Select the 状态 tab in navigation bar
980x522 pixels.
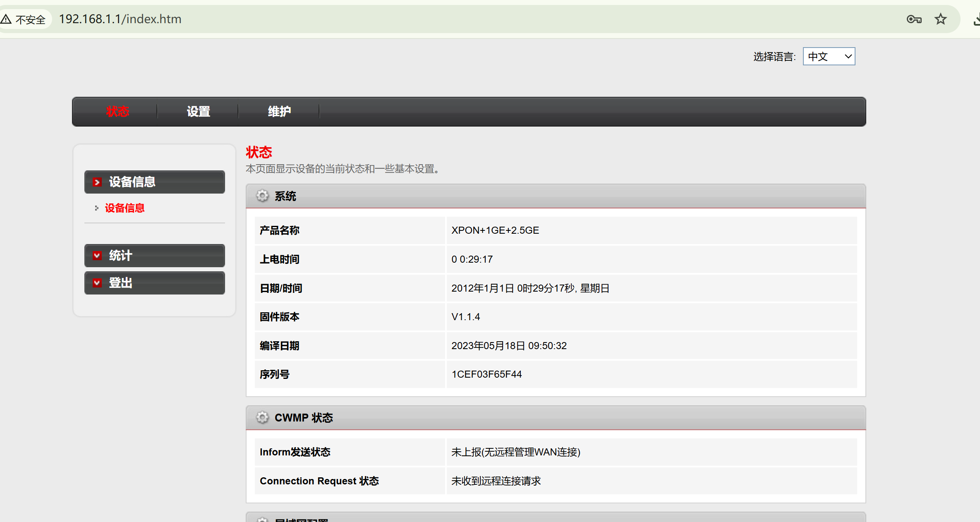click(x=117, y=112)
